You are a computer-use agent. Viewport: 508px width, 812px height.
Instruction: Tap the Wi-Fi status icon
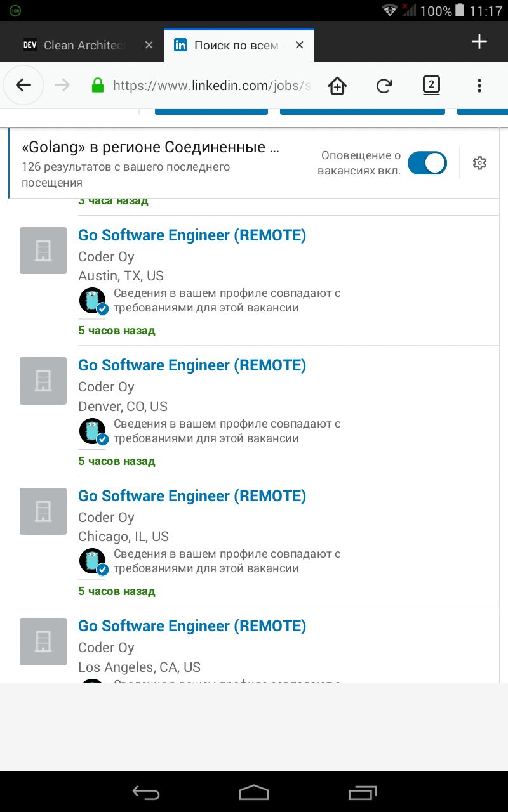pyautogui.click(x=389, y=10)
